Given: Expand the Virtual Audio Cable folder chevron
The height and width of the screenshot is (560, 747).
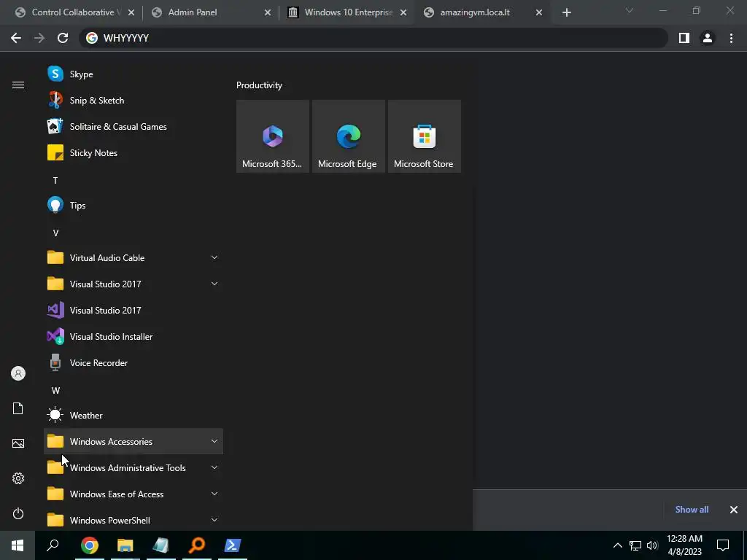Looking at the screenshot, I should 214,257.
